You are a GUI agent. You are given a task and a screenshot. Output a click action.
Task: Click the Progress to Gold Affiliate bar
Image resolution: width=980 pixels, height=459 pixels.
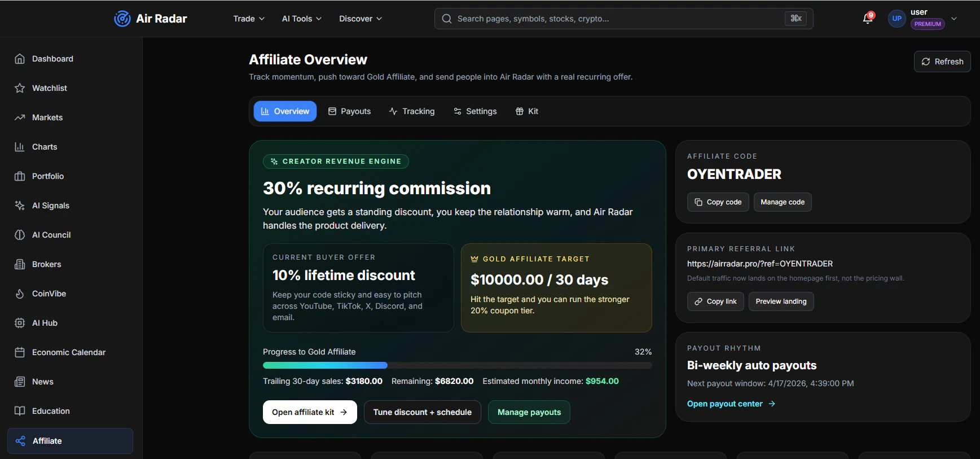(x=458, y=365)
